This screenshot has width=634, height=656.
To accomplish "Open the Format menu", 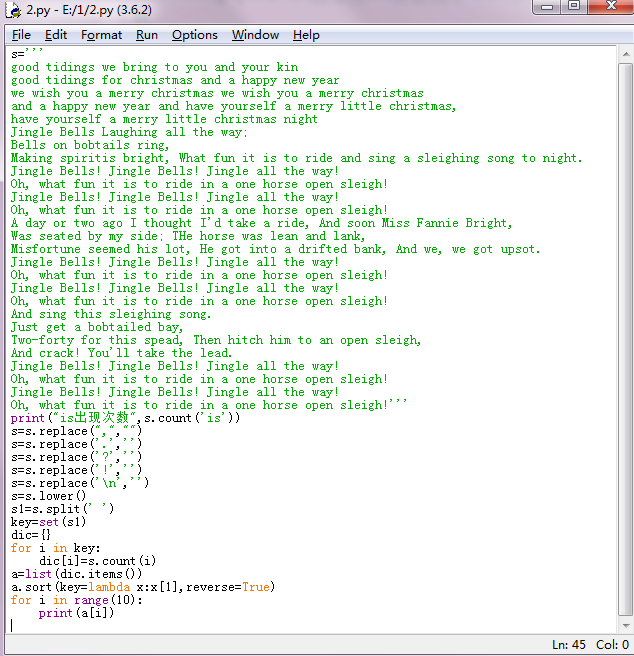I will tap(101, 35).
